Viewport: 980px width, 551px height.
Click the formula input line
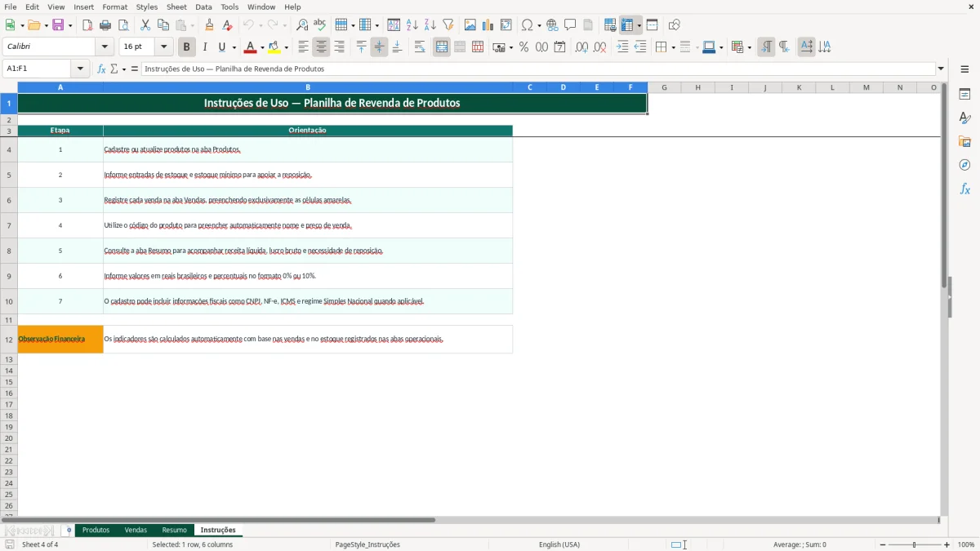pos(537,69)
